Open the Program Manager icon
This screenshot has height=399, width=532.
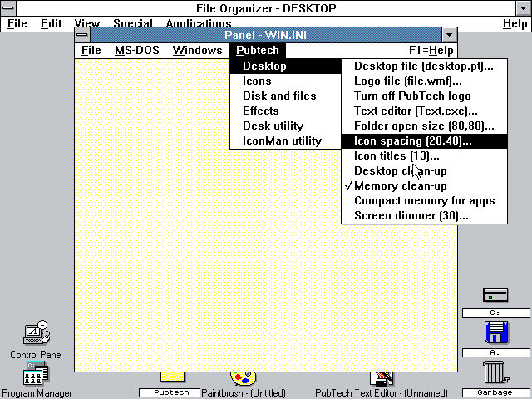click(x=36, y=373)
